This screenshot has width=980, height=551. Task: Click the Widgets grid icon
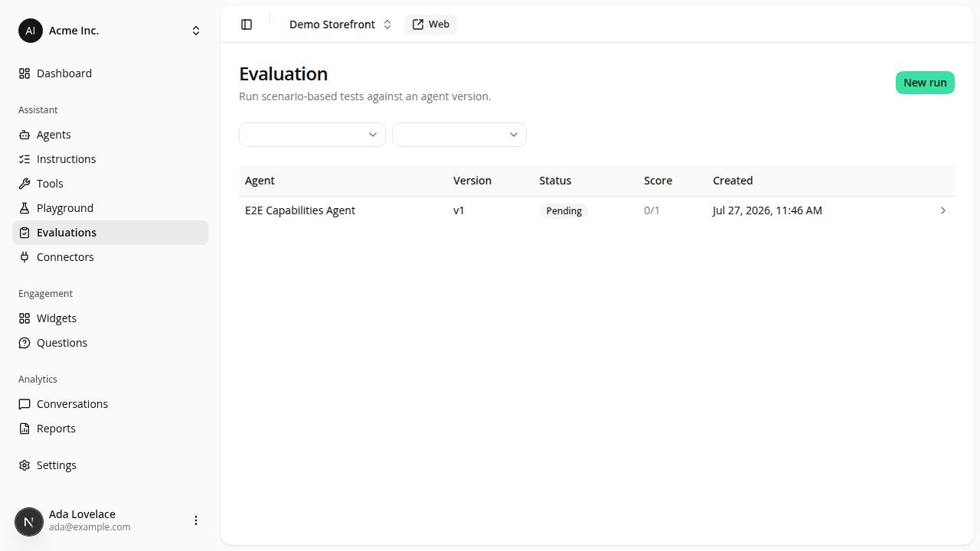[x=24, y=318]
